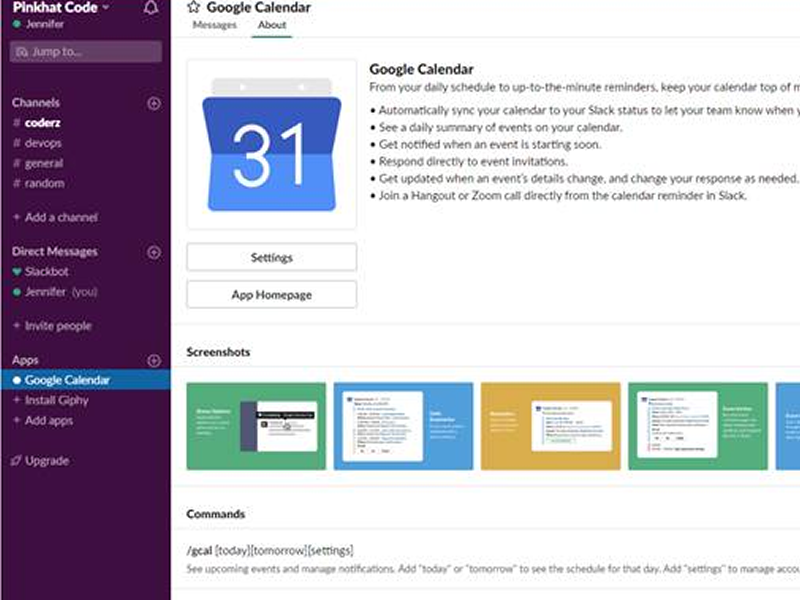Open the first green screenshot thumbnail
The width and height of the screenshot is (800, 600).
pyautogui.click(x=256, y=426)
